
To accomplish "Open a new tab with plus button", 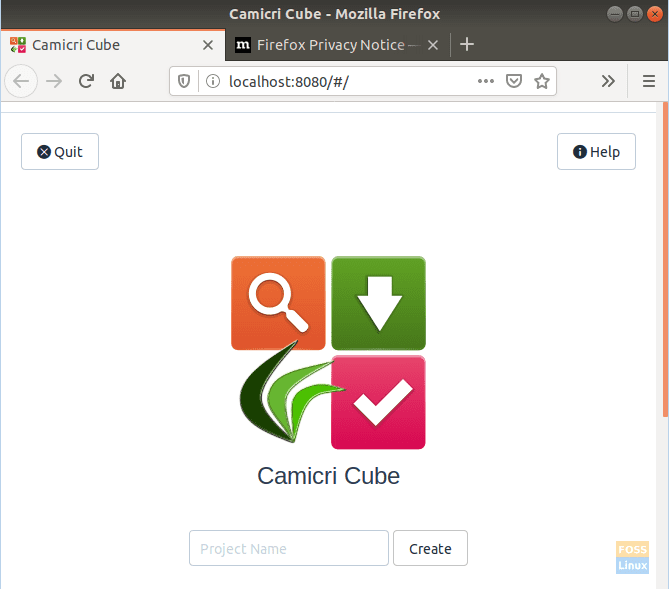I will tap(466, 45).
